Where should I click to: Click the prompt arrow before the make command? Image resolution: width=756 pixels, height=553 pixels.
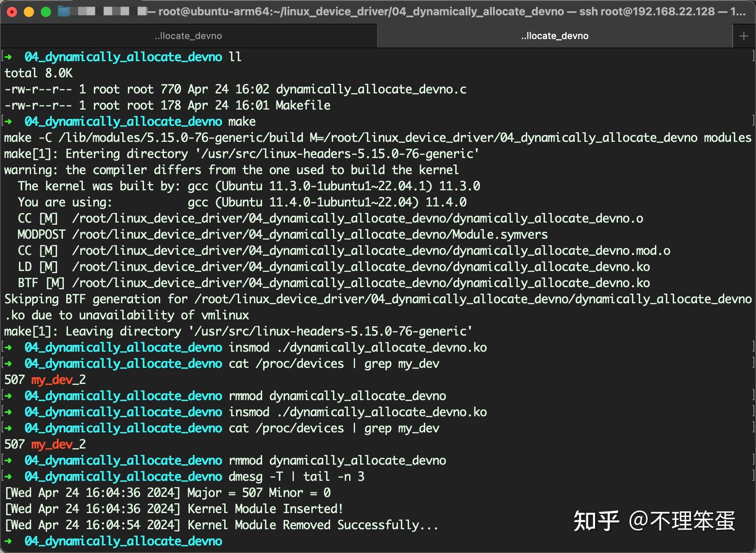[8, 121]
